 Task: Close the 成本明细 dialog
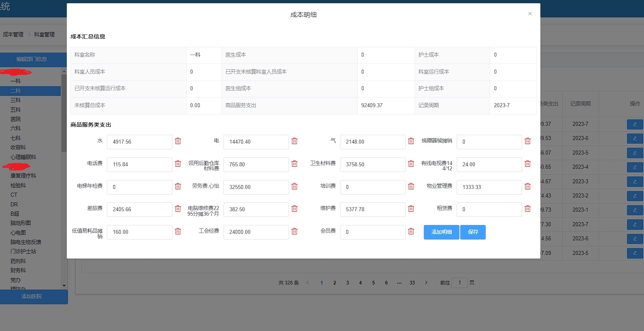[x=530, y=14]
